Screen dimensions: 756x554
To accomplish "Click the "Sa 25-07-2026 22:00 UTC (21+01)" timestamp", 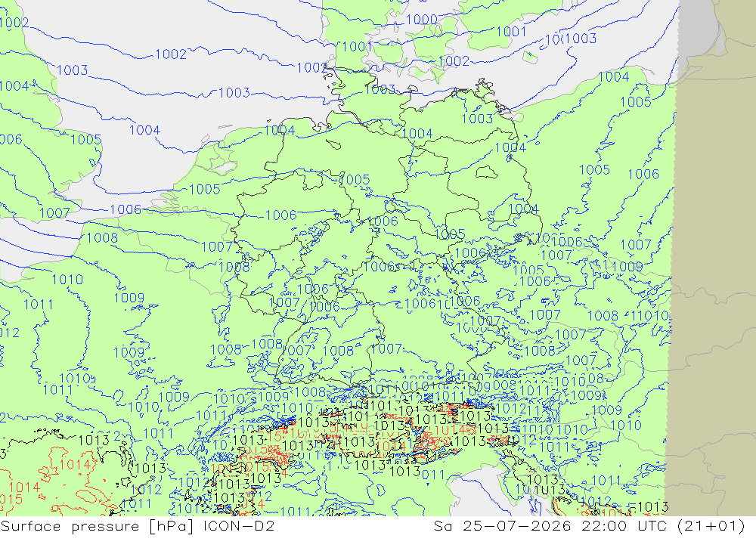I will tap(590, 525).
